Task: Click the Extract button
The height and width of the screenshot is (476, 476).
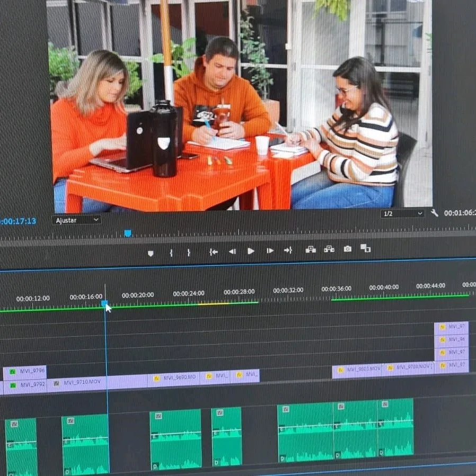Action: coord(329,249)
